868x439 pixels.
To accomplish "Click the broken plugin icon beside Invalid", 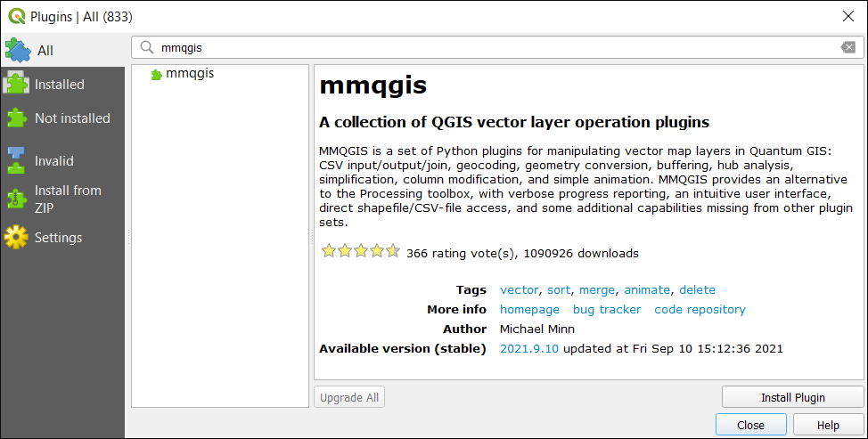I will [16, 160].
